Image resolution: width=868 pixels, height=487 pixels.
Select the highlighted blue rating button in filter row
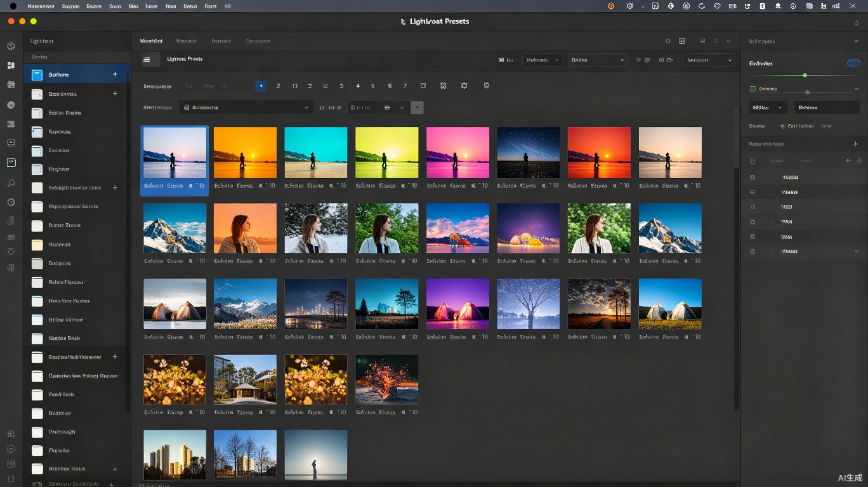pos(261,86)
